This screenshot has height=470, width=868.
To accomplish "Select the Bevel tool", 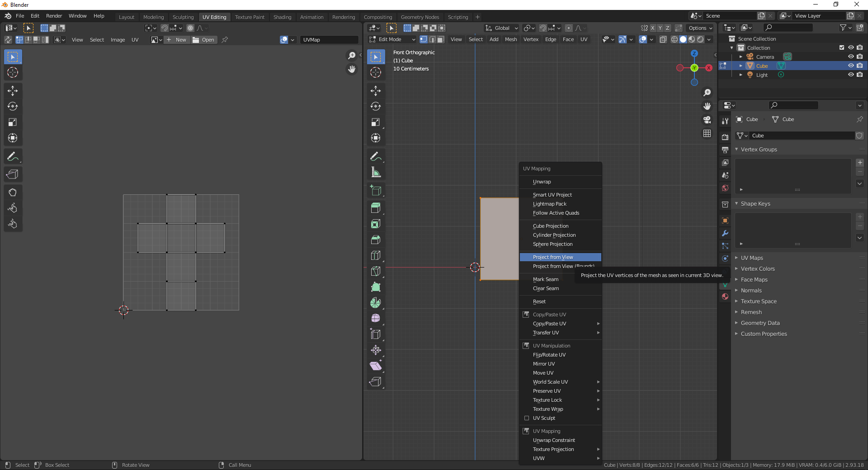I will pyautogui.click(x=376, y=240).
